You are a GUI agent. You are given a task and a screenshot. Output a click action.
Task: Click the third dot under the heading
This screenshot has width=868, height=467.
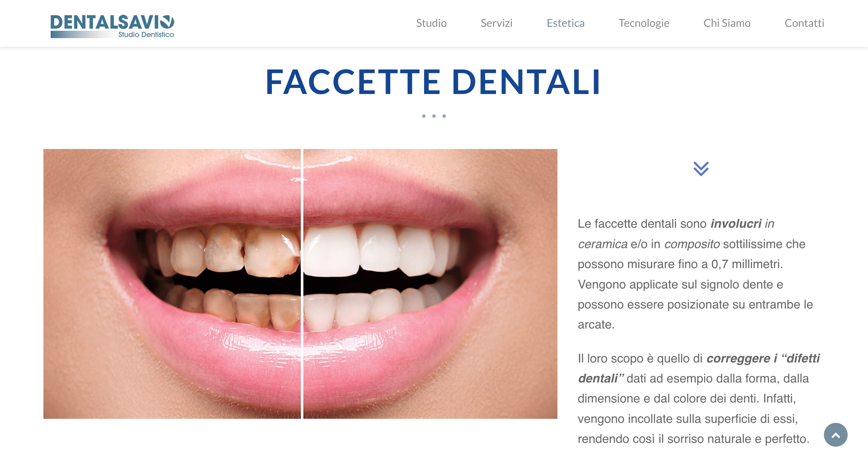(444, 116)
